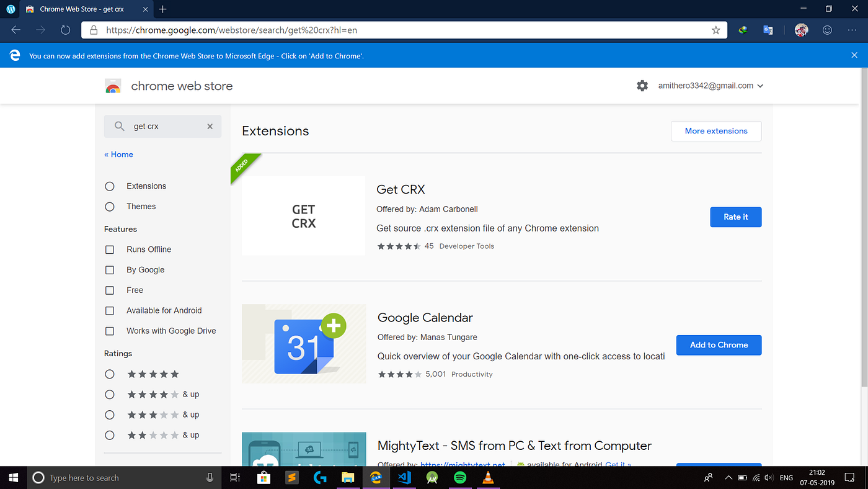Click the smiley feedback icon

(x=827, y=30)
